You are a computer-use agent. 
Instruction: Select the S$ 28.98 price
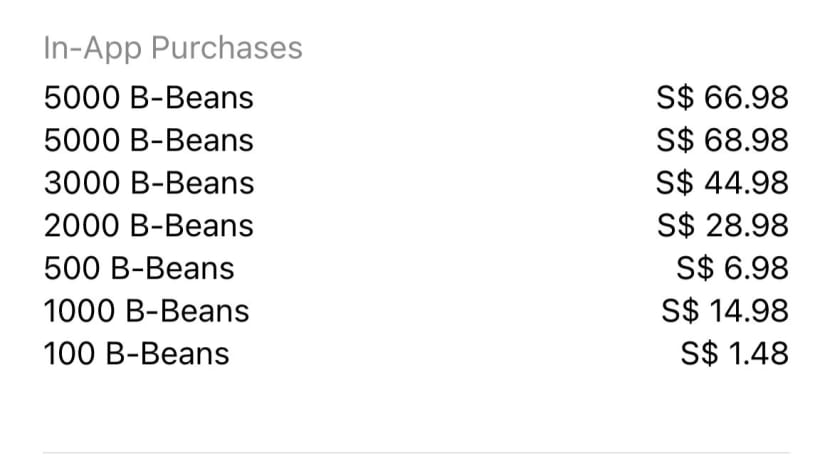coord(722,226)
